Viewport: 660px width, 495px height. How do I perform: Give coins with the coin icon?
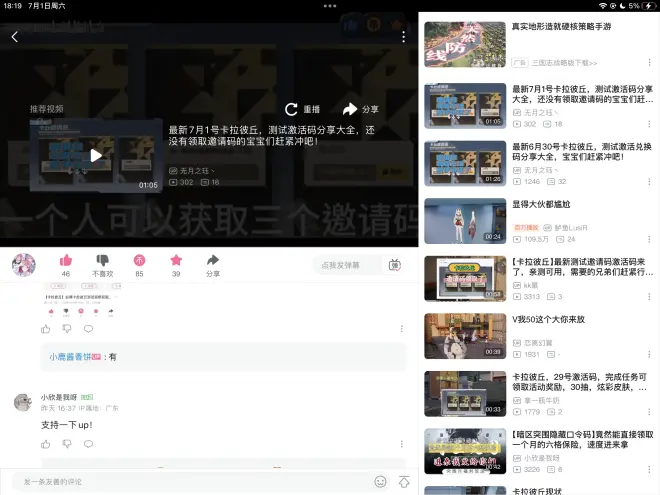(x=139, y=260)
